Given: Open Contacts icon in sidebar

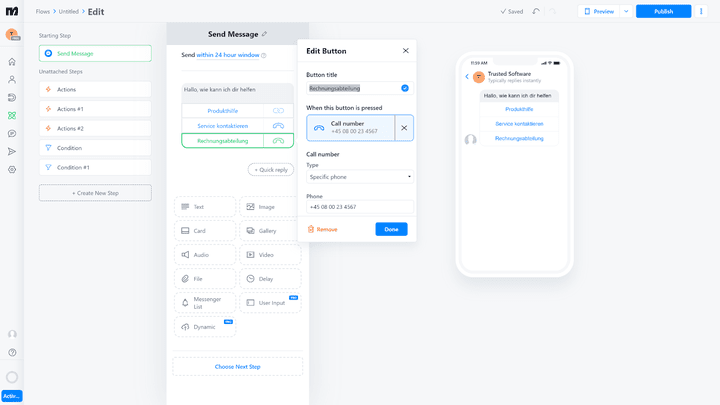Looking at the screenshot, I should click(12, 79).
